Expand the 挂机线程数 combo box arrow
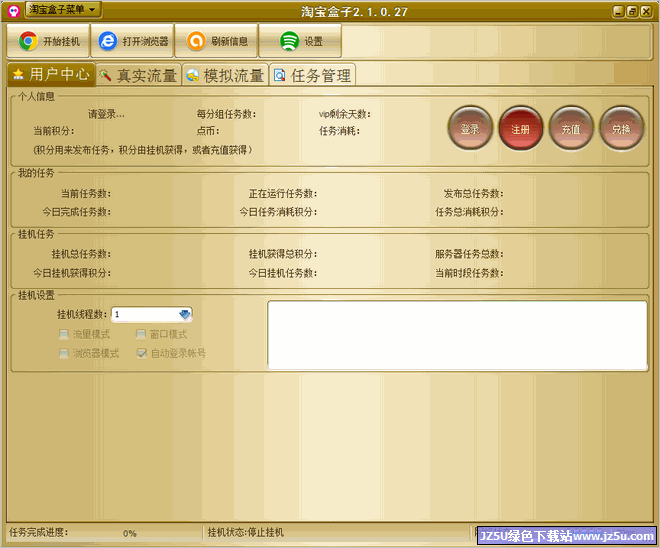The height and width of the screenshot is (548, 660). pos(184,314)
